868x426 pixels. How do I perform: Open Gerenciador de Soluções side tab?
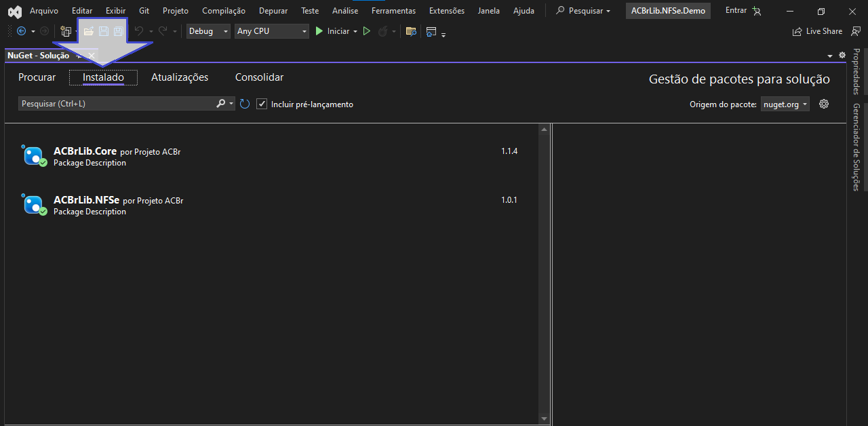point(856,147)
